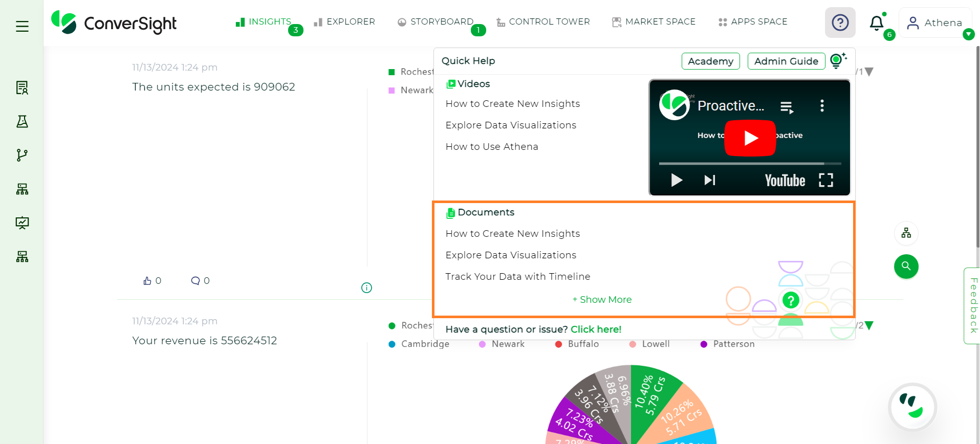The width and height of the screenshot is (980, 444).
Task: Open the Quick Help question mark icon
Action: click(x=840, y=23)
